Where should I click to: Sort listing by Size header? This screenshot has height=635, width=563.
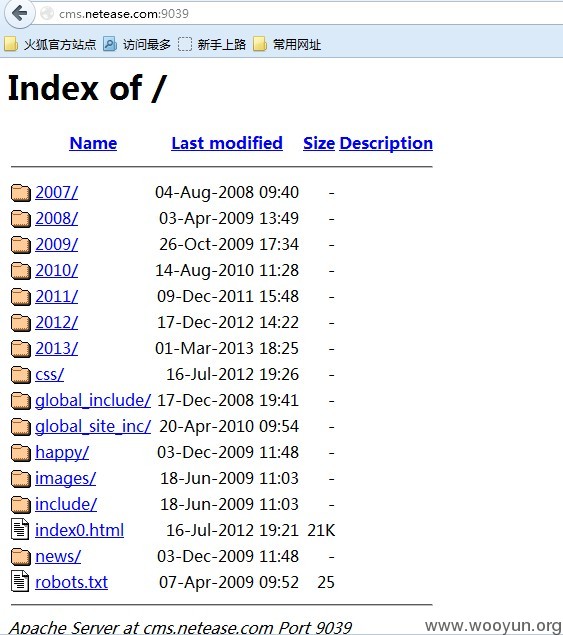coord(319,143)
